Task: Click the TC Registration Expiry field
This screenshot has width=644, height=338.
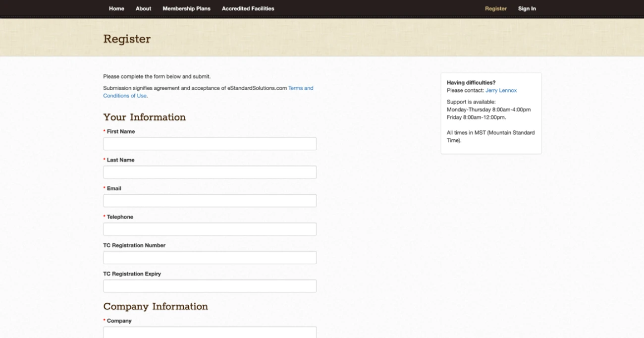Action: click(x=210, y=285)
